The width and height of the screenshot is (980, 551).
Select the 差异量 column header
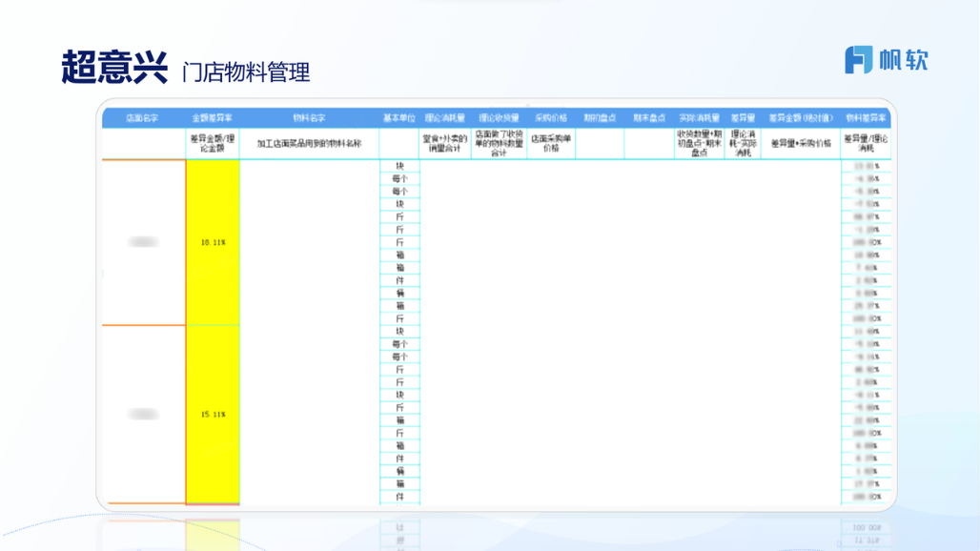click(x=743, y=118)
